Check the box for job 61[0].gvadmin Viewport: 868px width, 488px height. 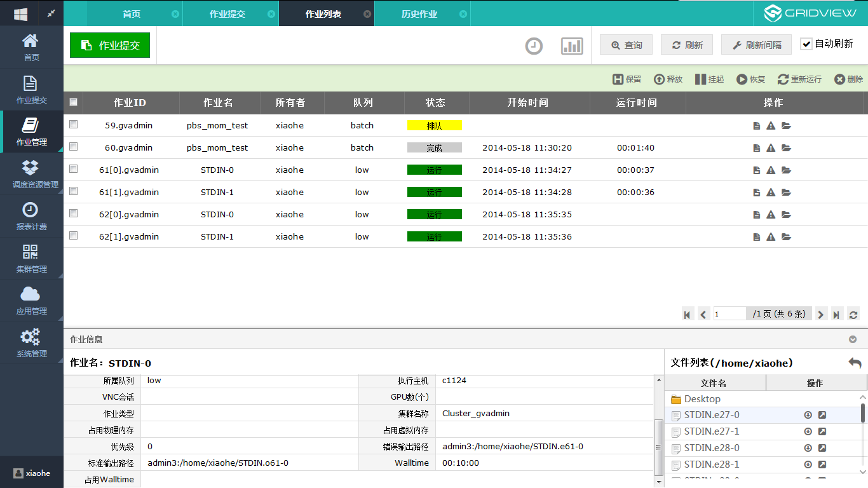73,169
